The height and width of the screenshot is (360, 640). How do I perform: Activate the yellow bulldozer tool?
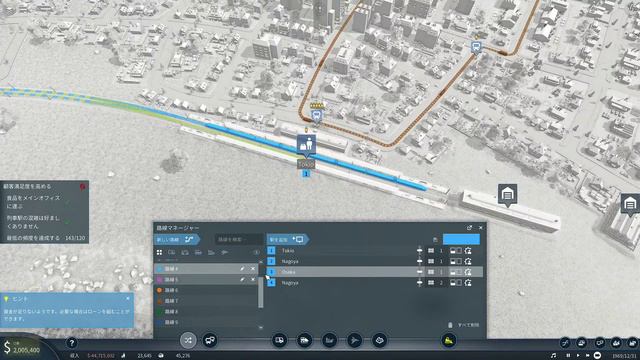[449, 340]
